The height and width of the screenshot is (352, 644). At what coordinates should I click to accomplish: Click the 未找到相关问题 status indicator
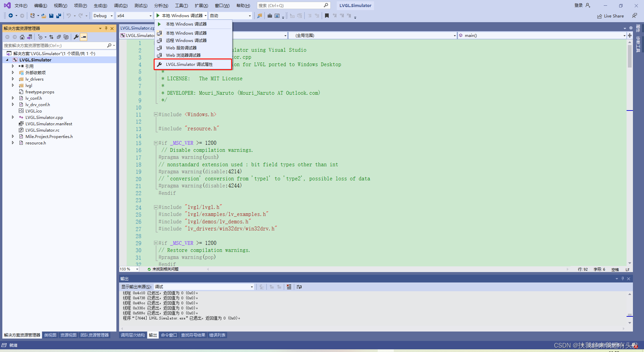(x=163, y=269)
